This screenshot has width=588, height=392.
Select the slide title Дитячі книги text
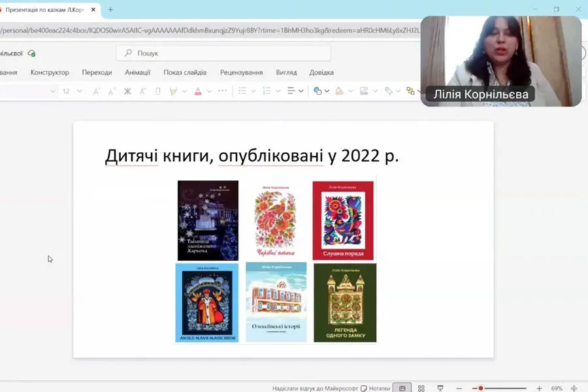coord(252,155)
